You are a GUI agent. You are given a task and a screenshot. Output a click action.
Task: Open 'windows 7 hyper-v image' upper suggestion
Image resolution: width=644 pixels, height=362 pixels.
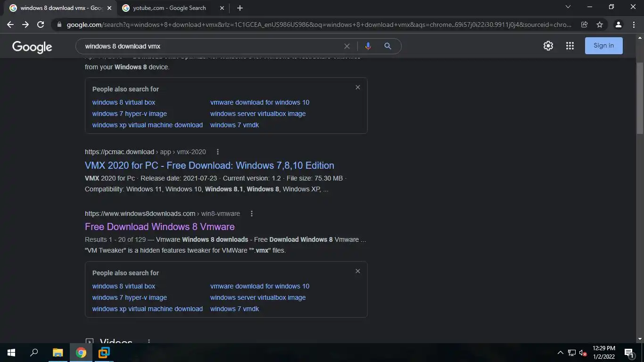click(x=130, y=114)
